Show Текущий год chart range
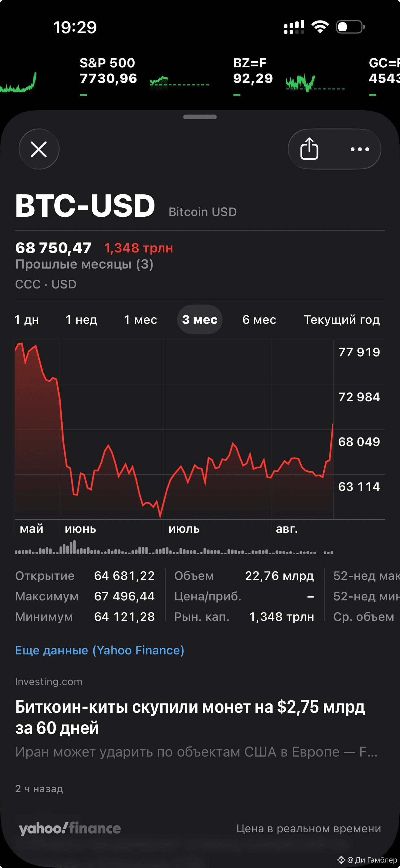The width and height of the screenshot is (400, 868). [x=342, y=319]
